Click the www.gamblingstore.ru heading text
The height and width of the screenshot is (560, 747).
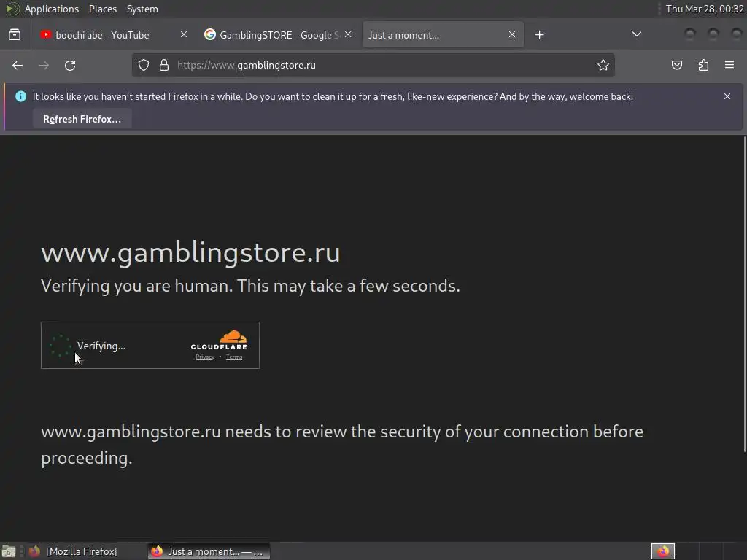(x=190, y=252)
